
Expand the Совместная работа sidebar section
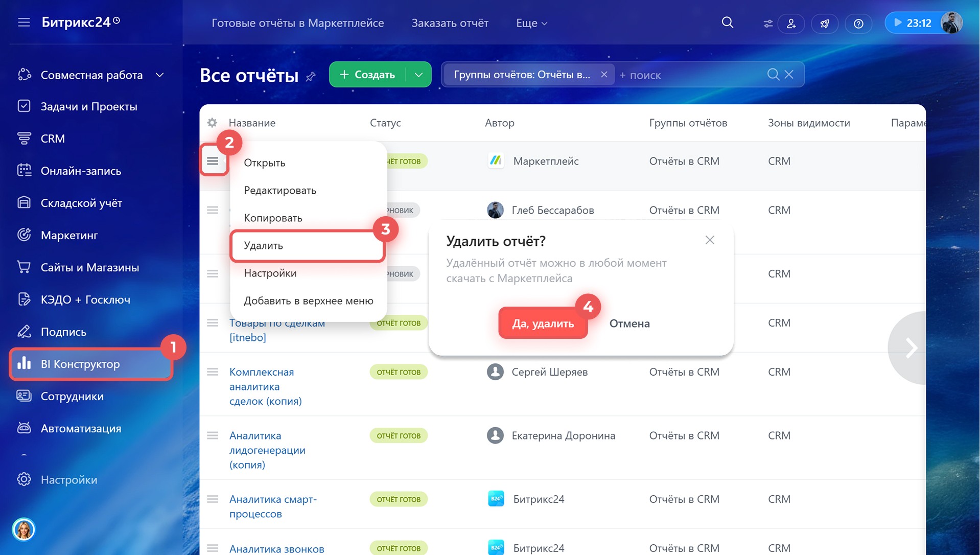[x=159, y=75]
